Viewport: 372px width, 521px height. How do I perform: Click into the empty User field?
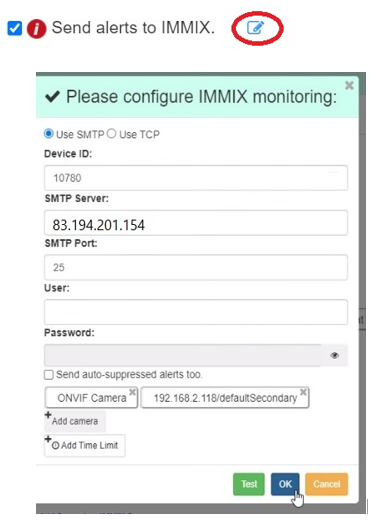(196, 312)
